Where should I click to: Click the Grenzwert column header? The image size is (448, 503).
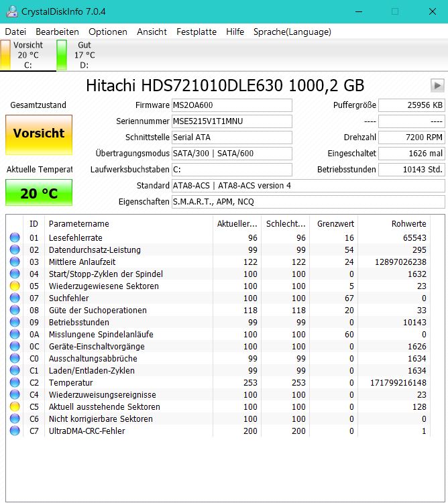pyautogui.click(x=334, y=223)
